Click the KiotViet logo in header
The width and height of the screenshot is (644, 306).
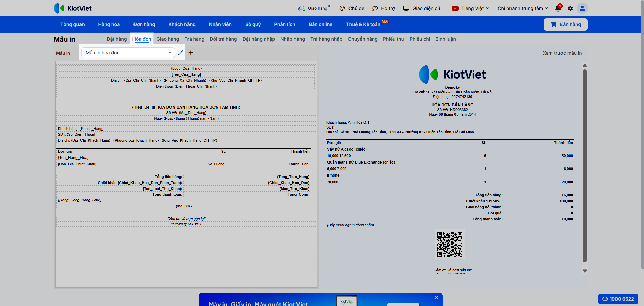73,8
